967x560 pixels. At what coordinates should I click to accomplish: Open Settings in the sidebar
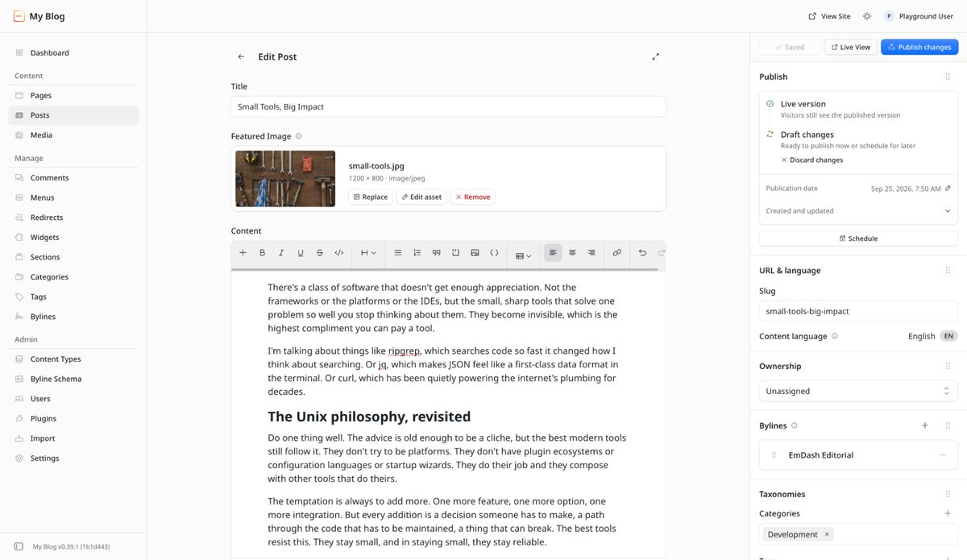(73, 458)
